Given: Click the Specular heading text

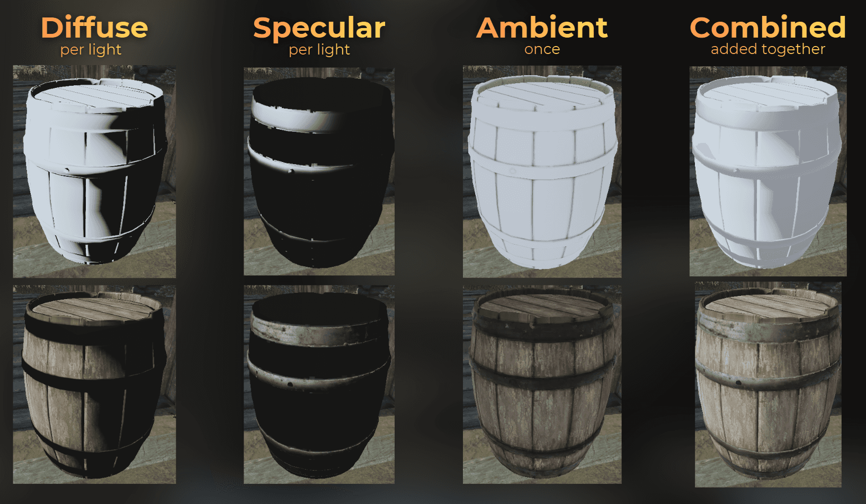Looking at the screenshot, I should [319, 29].
